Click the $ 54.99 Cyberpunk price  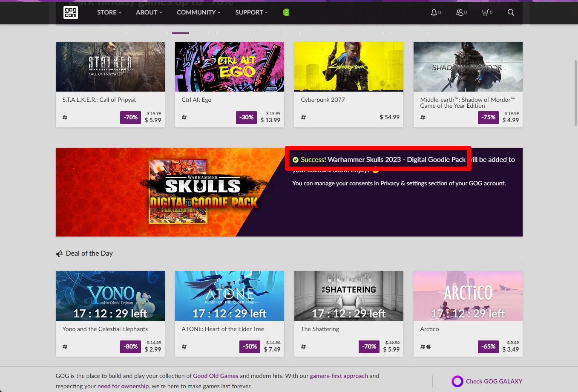coord(390,117)
